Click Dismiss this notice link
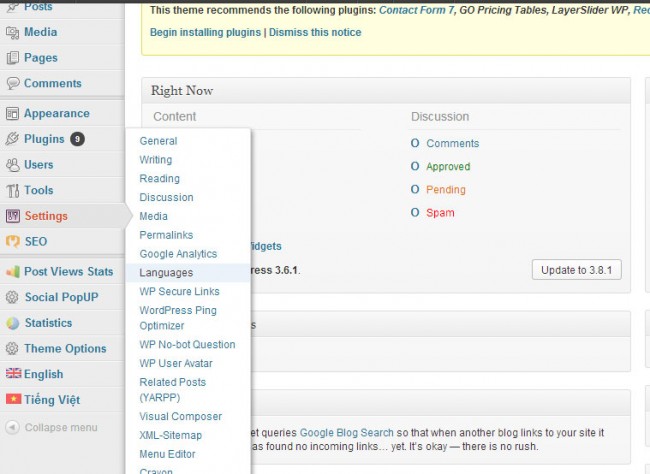The width and height of the screenshot is (650, 474). (x=315, y=32)
